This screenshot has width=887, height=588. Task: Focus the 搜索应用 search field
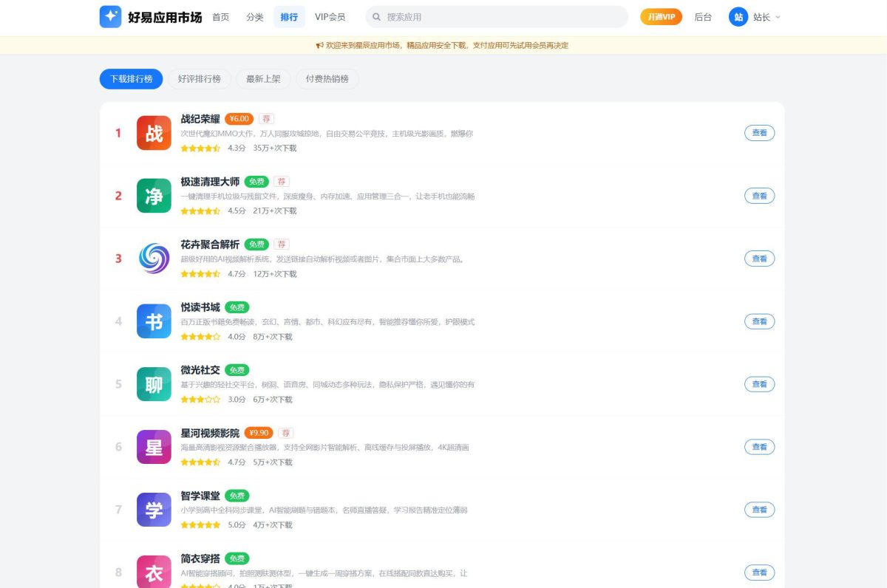497,17
